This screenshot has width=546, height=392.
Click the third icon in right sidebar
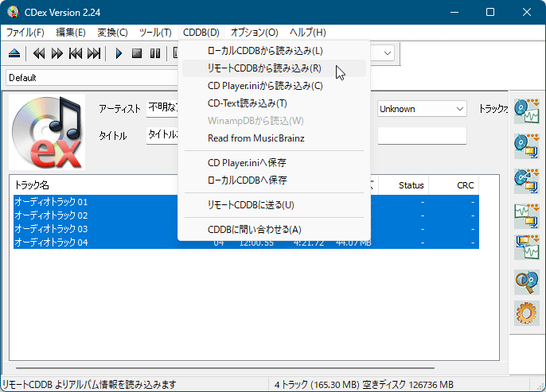click(x=527, y=180)
